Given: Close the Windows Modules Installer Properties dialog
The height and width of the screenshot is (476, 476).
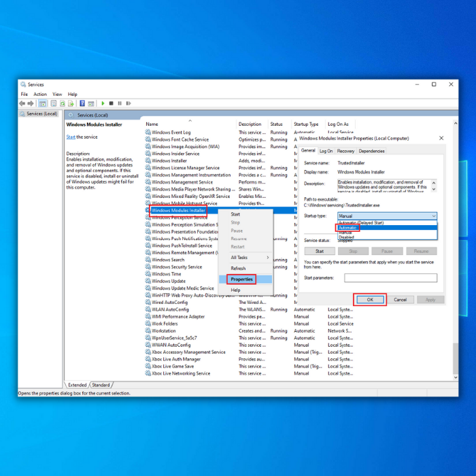Looking at the screenshot, I should (441, 138).
